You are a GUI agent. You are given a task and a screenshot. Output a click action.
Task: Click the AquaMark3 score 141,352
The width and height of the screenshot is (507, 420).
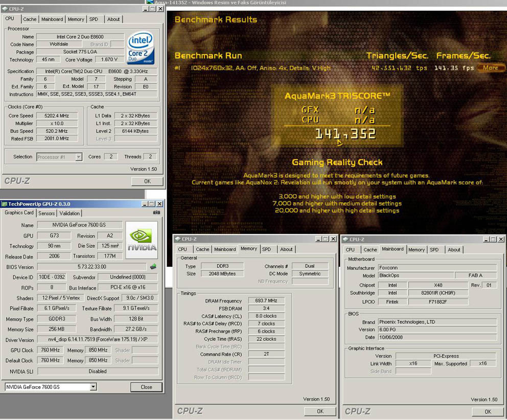[x=345, y=133]
